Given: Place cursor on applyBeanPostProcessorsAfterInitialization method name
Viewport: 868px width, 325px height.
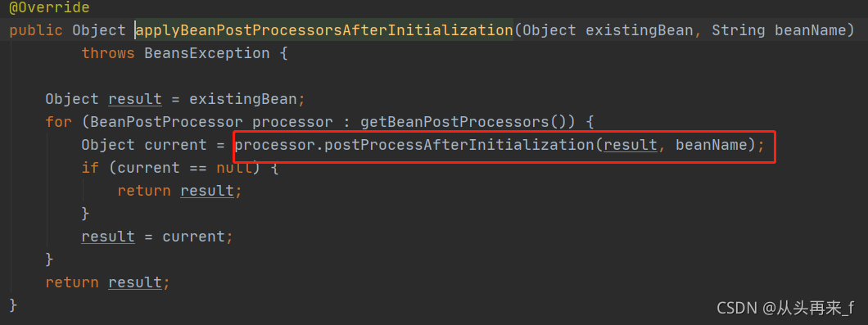Looking at the screenshot, I should click(325, 30).
